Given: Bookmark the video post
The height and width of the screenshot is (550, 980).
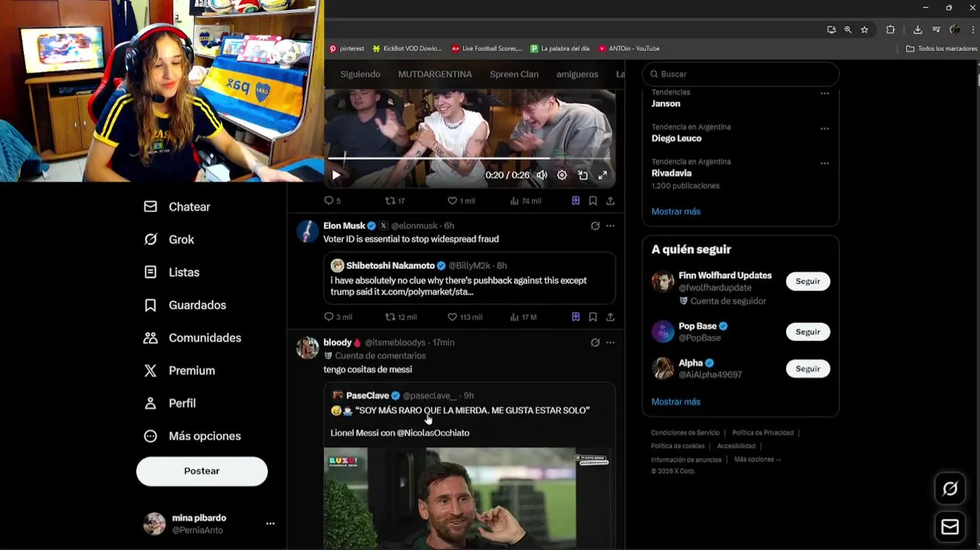Looking at the screenshot, I should click(593, 201).
